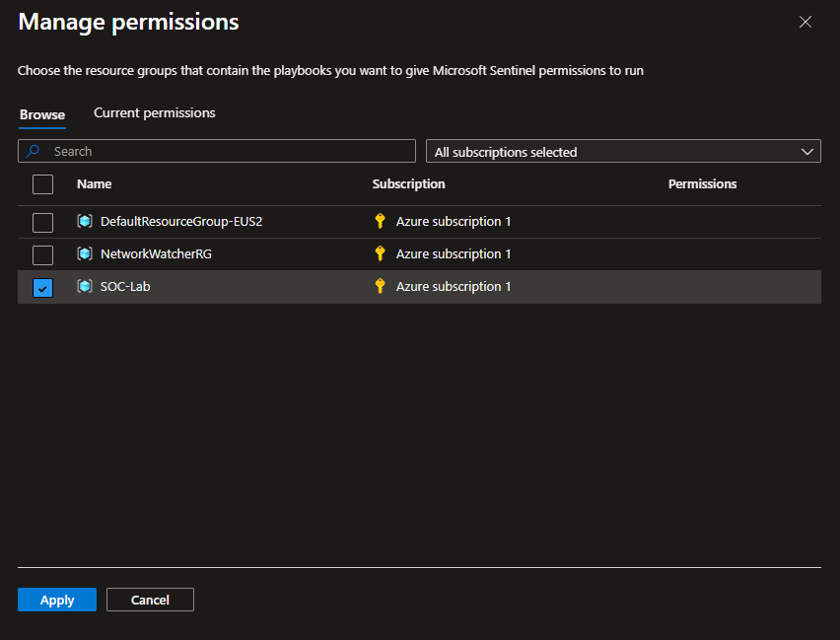
Task: Switch to the Current permissions tab
Action: tap(154, 113)
